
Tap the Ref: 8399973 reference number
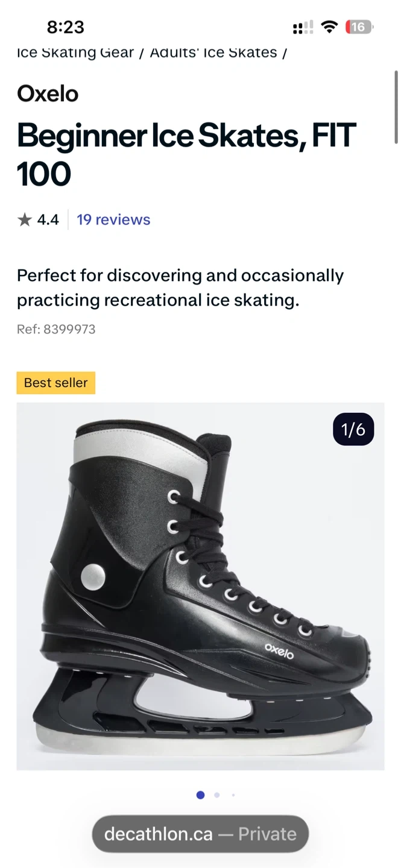pyautogui.click(x=56, y=329)
